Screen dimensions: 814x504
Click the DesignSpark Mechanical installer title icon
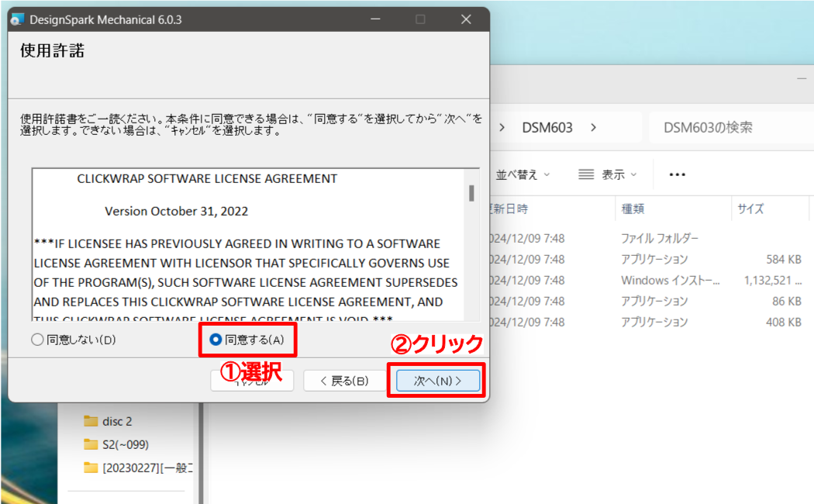[17, 19]
